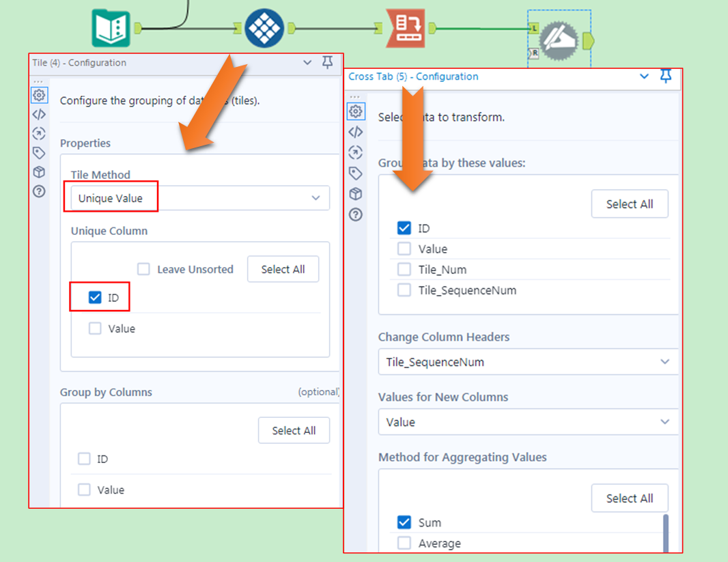The width and height of the screenshot is (728, 562).
Task: Select the Tile tool's tag annotation icon
Action: coord(39,153)
